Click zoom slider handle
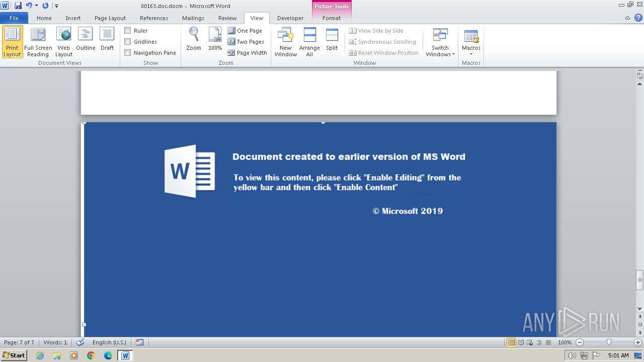The image size is (644, 362). [x=609, y=342]
